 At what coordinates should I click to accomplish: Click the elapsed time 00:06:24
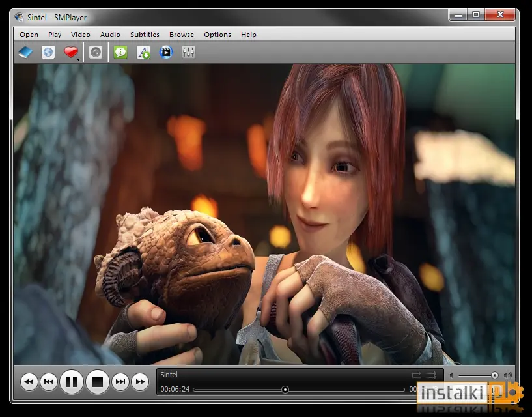(175, 389)
